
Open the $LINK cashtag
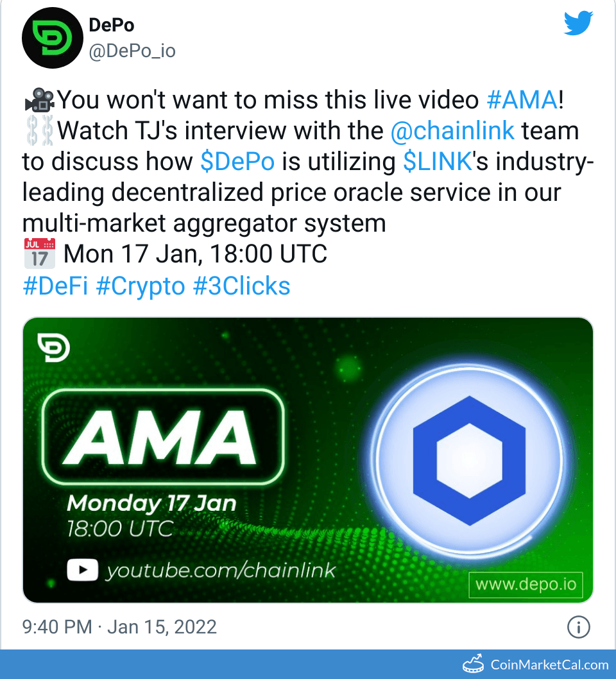click(x=437, y=162)
